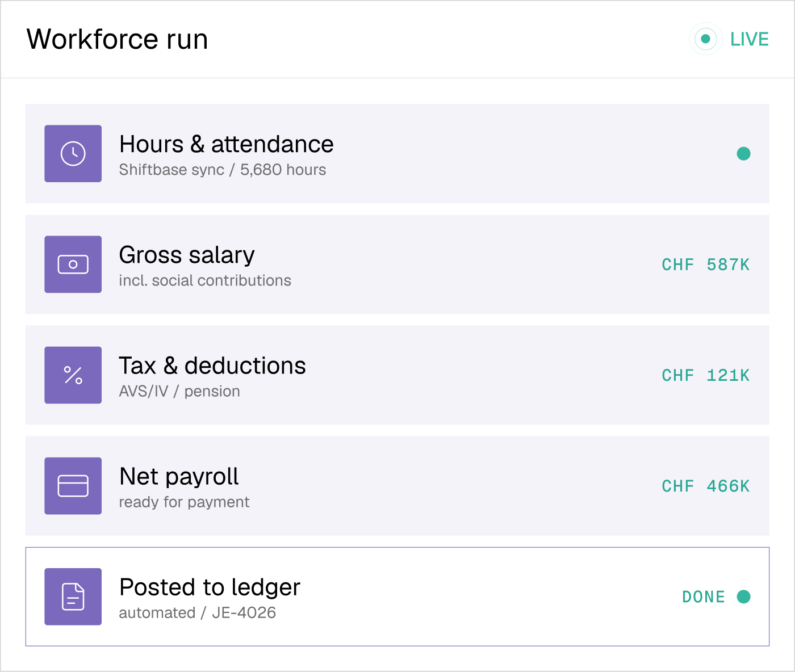Click 'automated / JE-4026' subtitle
This screenshot has width=795, height=672.
[x=198, y=612]
